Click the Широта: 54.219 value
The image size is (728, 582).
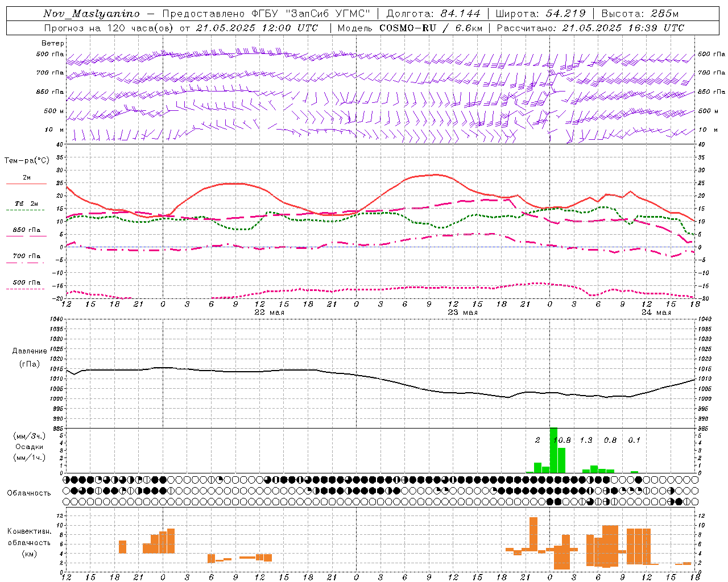pos(541,14)
